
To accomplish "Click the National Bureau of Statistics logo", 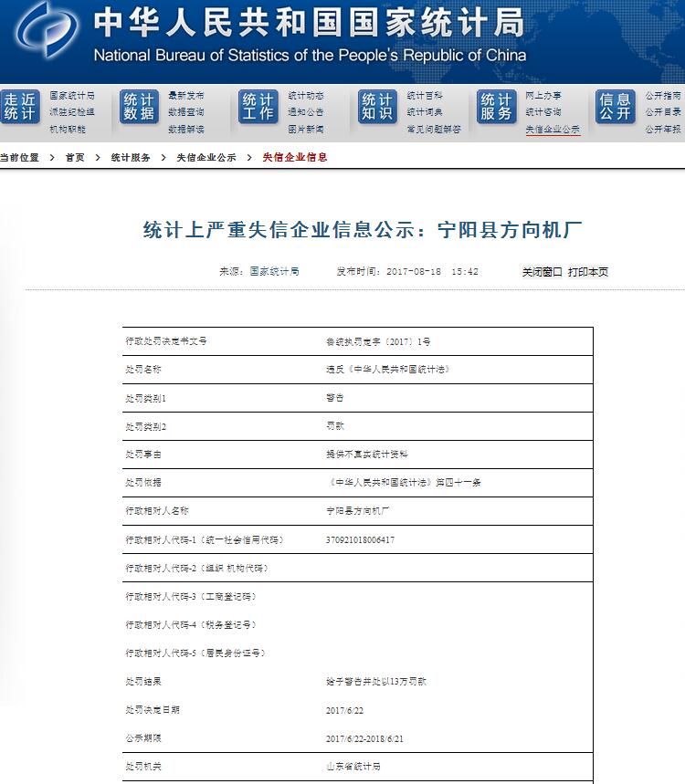I will (x=46, y=30).
